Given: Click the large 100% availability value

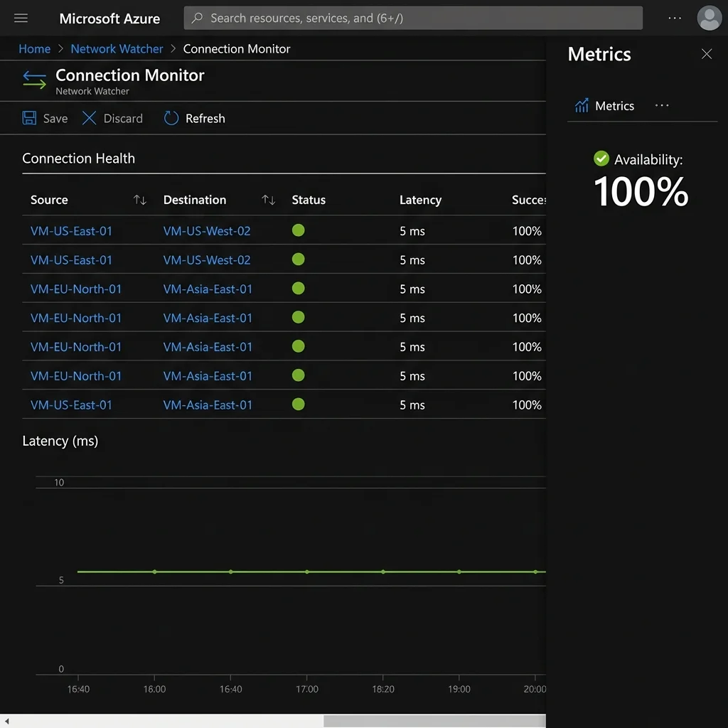Looking at the screenshot, I should [x=641, y=191].
